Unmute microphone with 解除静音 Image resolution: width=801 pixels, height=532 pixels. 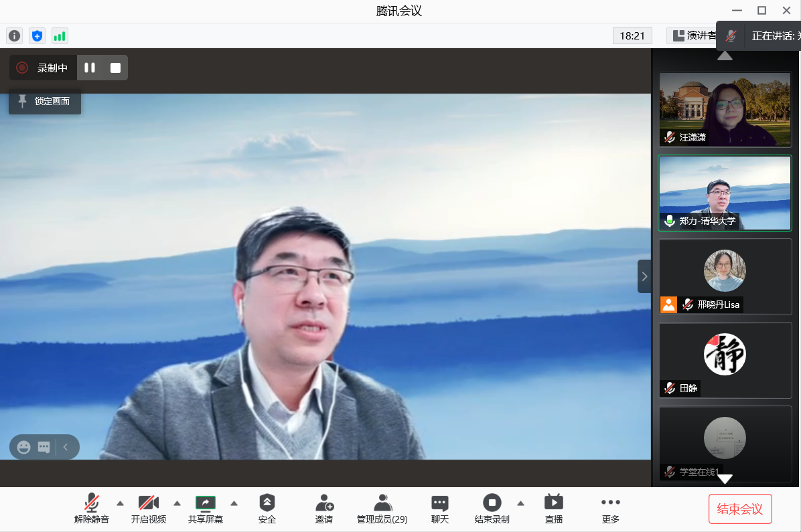92,509
